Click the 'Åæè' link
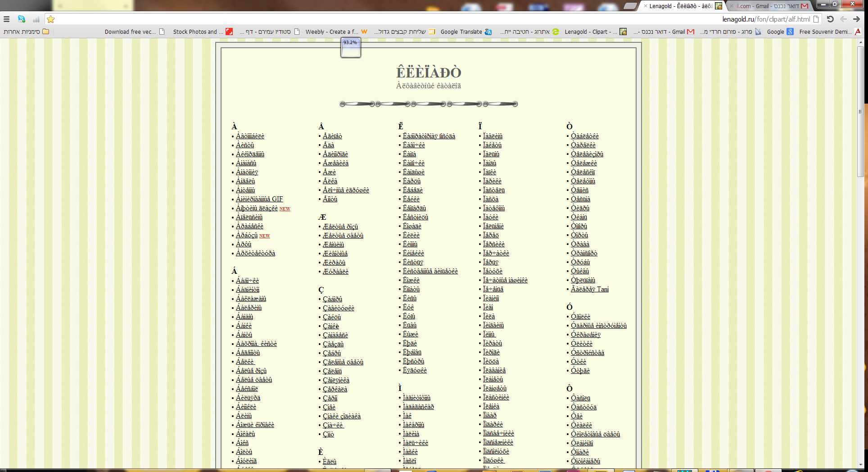 pos(329,172)
